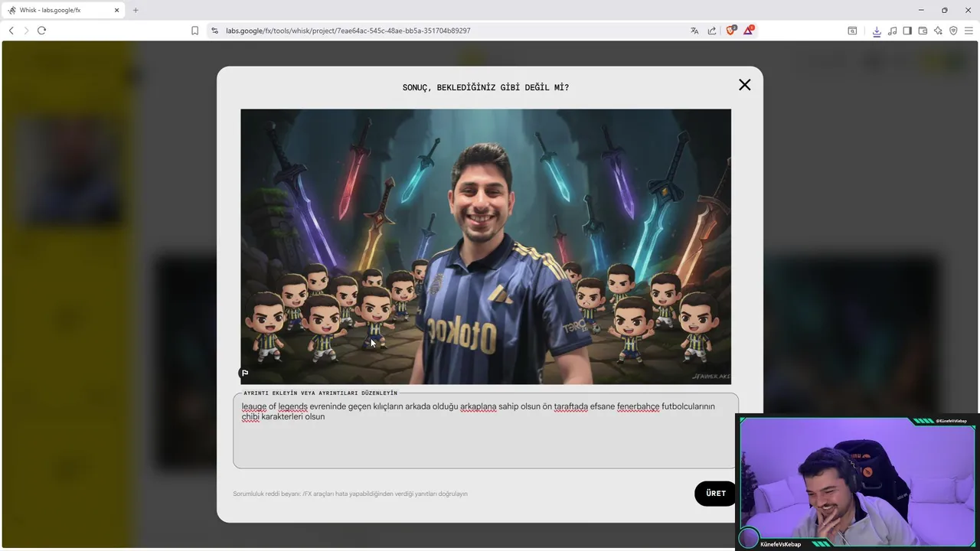Viewport: 980px width, 551px height.
Task: Click the browser forward arrow
Action: click(x=26, y=31)
